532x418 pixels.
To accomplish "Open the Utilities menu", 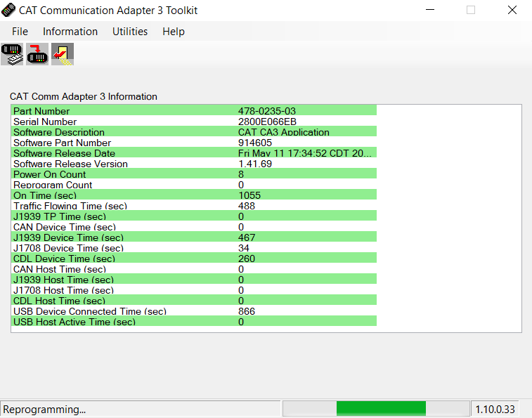I will coord(130,32).
